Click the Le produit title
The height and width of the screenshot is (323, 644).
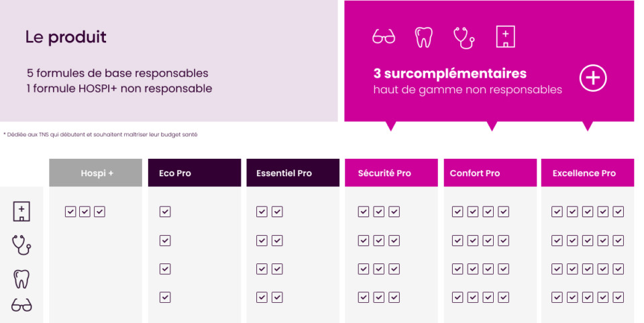tap(66, 37)
